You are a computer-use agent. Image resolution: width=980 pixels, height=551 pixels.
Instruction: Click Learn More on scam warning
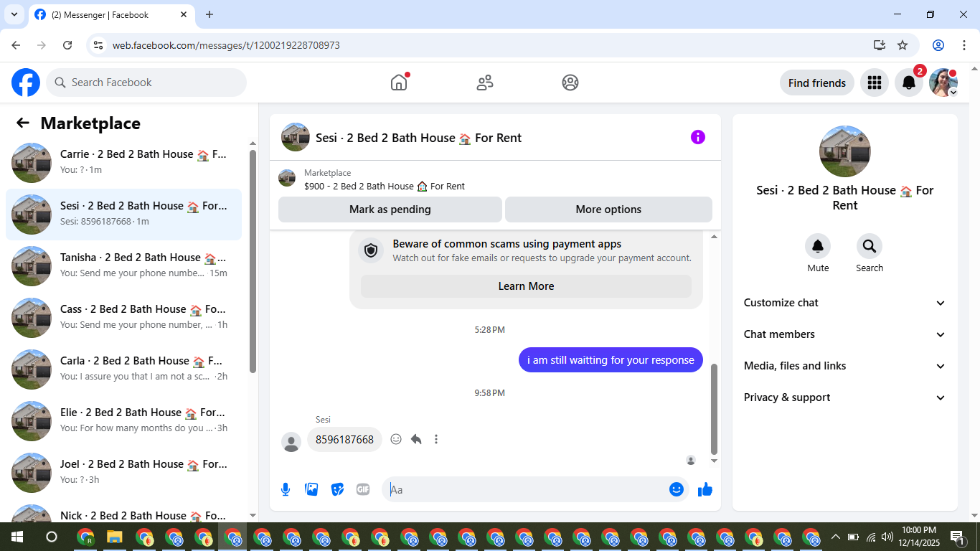pyautogui.click(x=526, y=286)
